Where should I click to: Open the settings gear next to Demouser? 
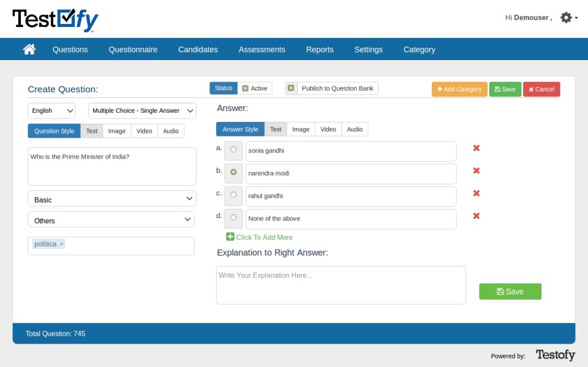(568, 18)
